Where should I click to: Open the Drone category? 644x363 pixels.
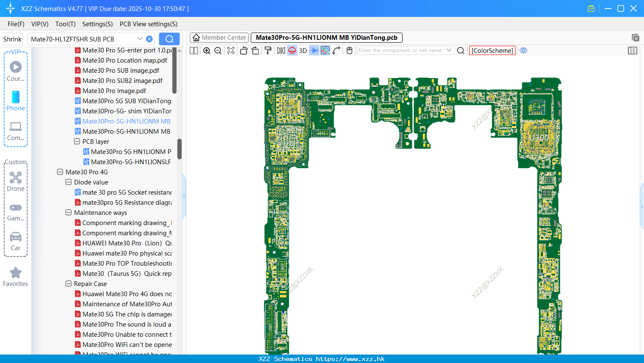point(16,181)
